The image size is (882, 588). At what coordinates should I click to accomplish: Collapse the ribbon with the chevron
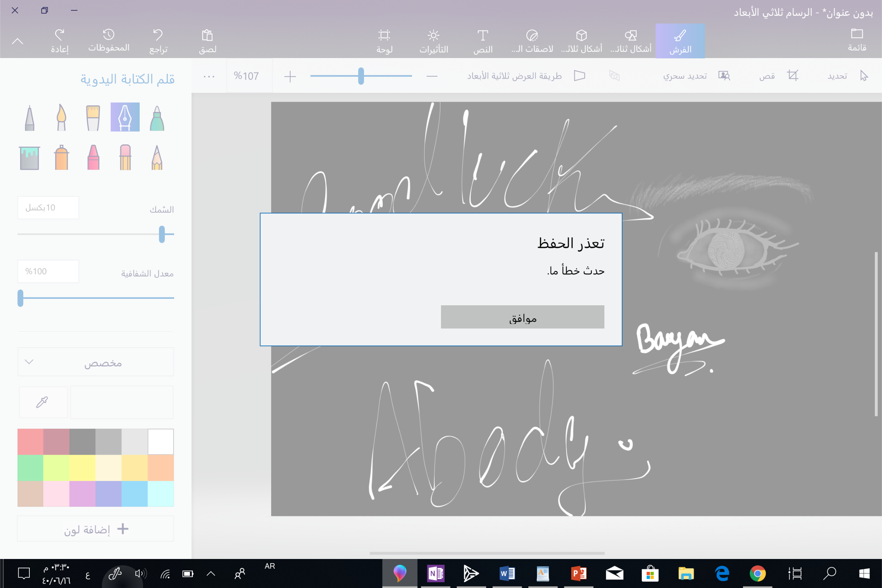pyautogui.click(x=17, y=41)
